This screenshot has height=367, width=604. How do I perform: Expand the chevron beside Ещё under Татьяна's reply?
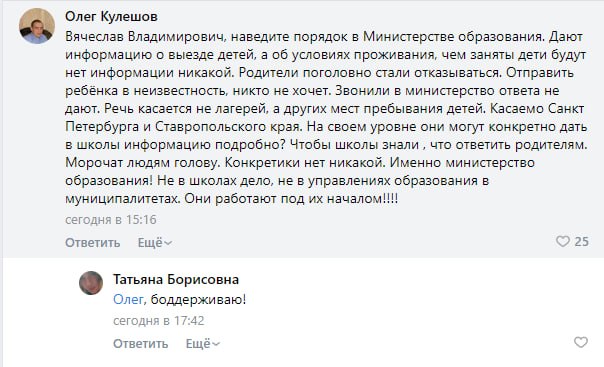pyautogui.click(x=216, y=344)
